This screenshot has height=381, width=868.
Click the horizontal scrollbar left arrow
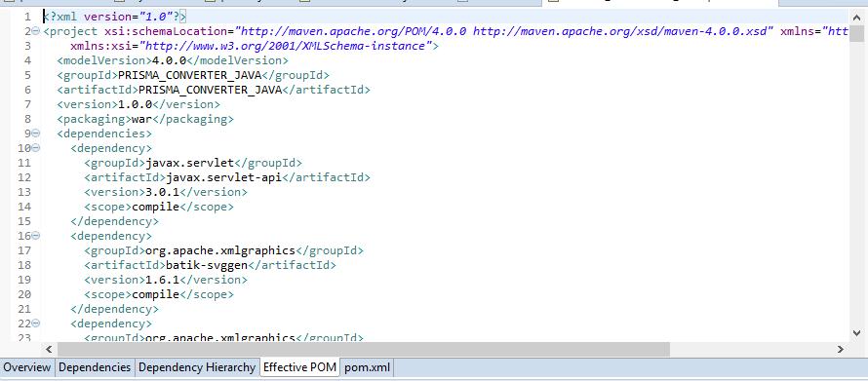tap(48, 349)
